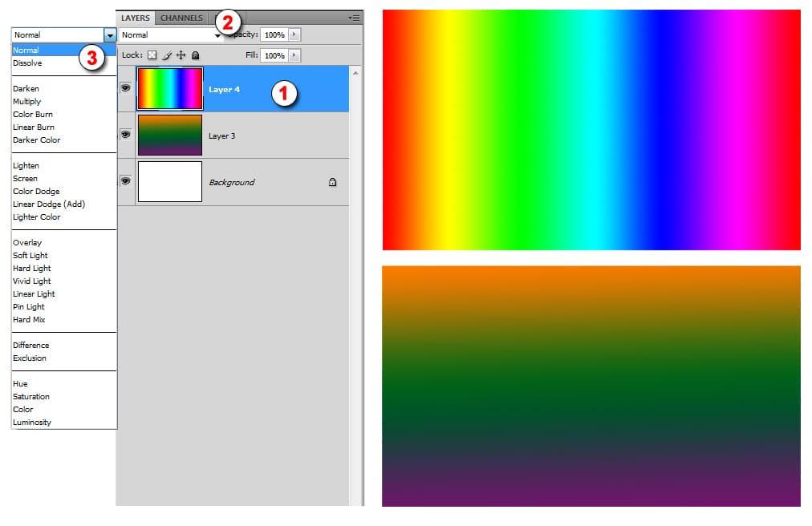The height and width of the screenshot is (526, 812).
Task: Select the Layer 4 name label
Action: click(x=224, y=89)
